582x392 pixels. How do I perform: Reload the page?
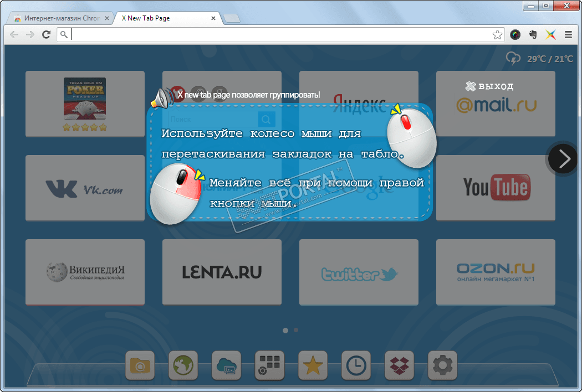point(46,34)
